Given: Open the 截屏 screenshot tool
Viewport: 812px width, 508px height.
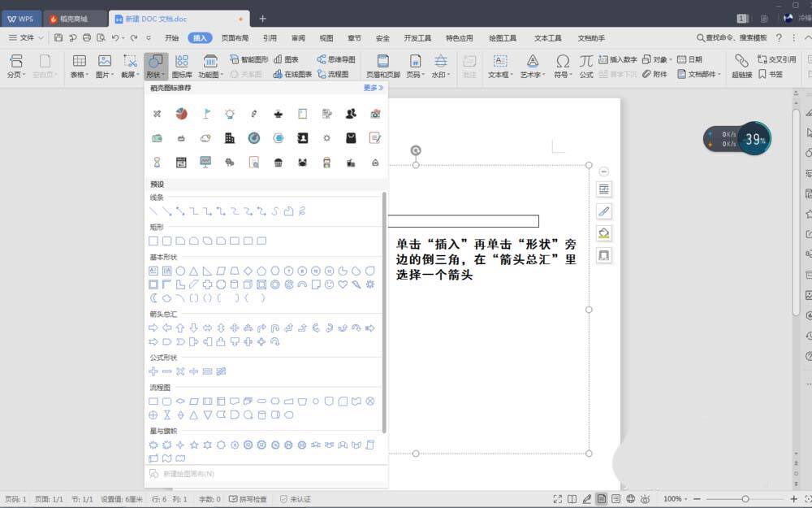Looking at the screenshot, I should 129,65.
